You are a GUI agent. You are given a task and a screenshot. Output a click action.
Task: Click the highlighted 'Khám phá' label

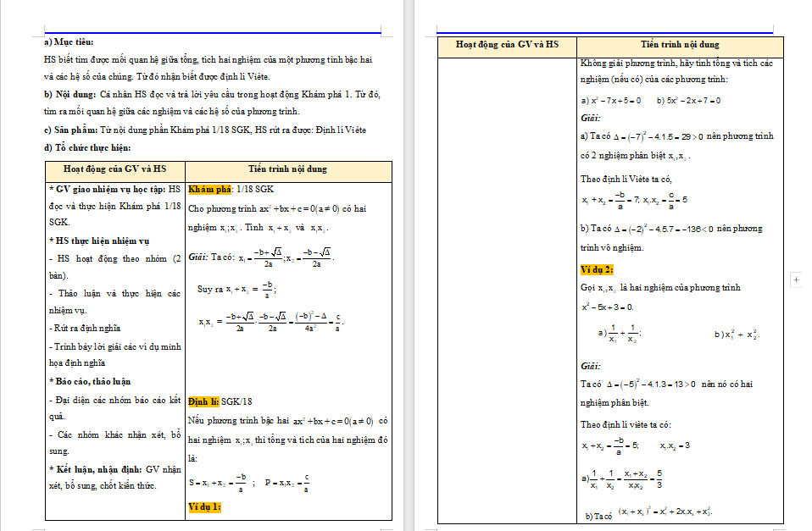210,190
